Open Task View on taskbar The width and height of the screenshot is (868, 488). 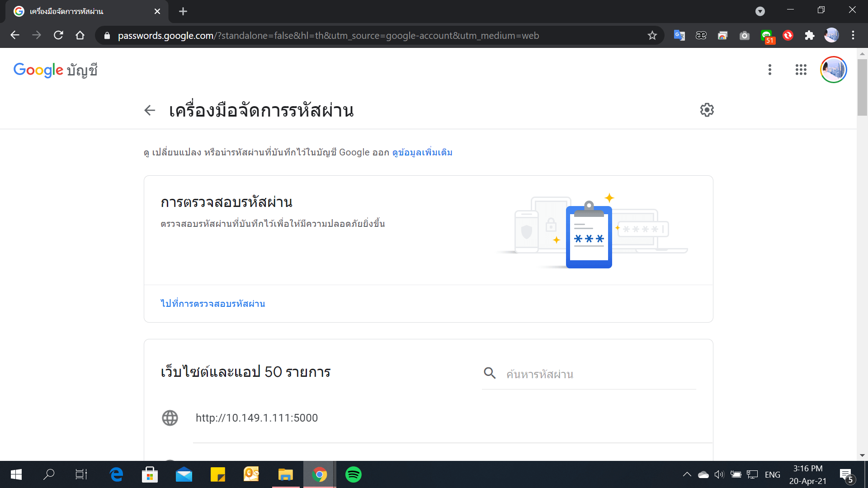click(x=81, y=474)
